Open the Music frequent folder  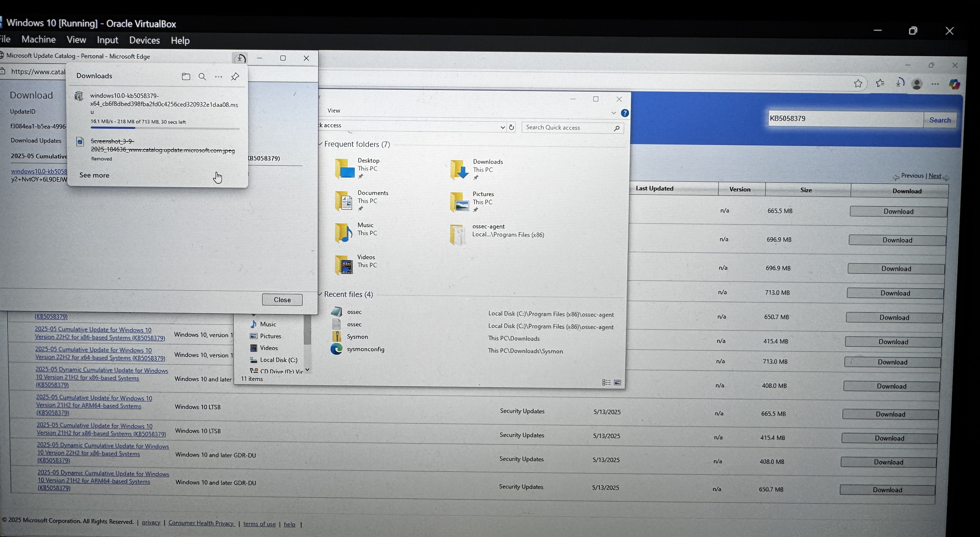356,233
